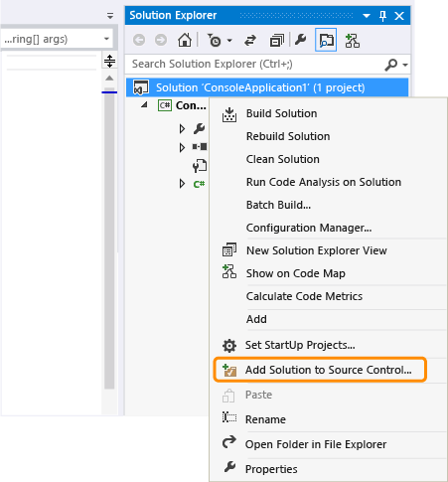Go to Home view in Solution Explorer

pos(185,40)
